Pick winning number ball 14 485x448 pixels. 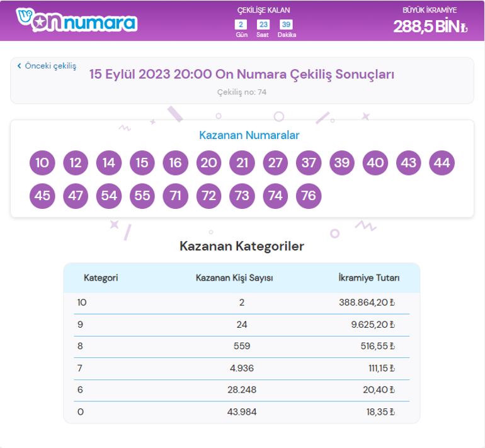click(109, 163)
